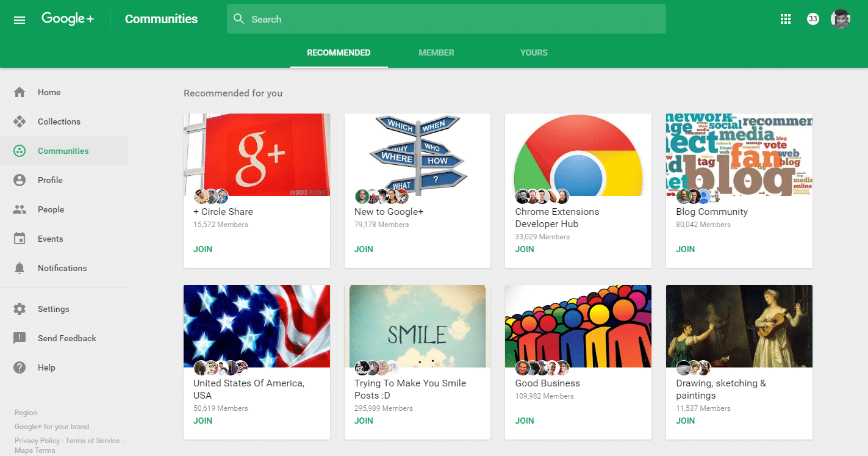Select Send Feedback in the sidebar
The image size is (868, 456).
click(x=64, y=338)
